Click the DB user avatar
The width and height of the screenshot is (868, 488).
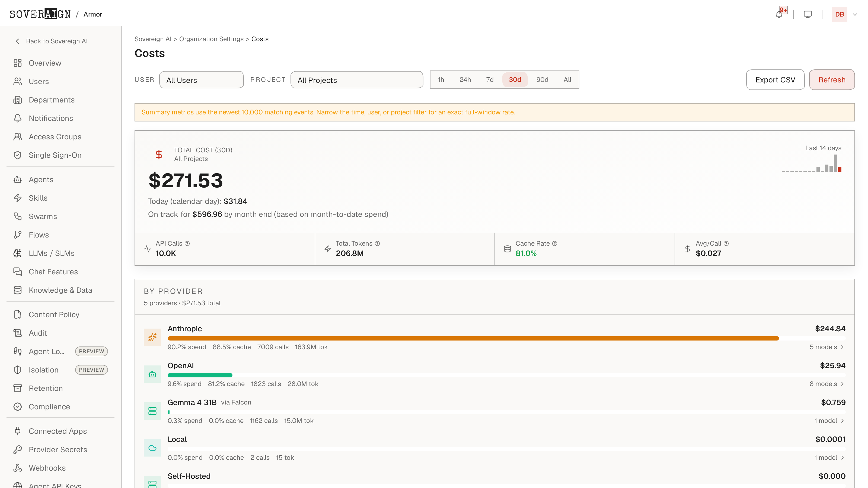tap(839, 14)
